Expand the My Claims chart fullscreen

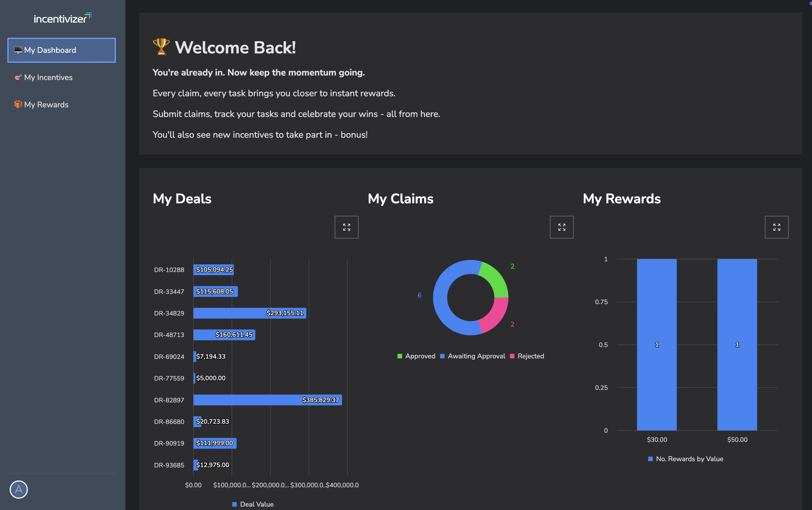562,227
